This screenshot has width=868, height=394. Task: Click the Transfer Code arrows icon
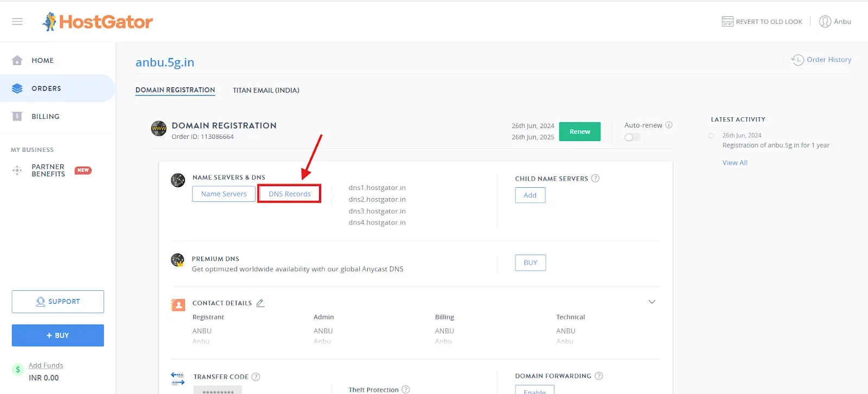pyautogui.click(x=178, y=378)
